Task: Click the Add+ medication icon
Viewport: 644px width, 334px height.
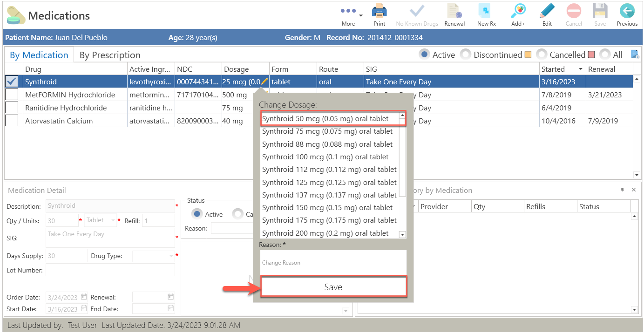Action: click(518, 11)
